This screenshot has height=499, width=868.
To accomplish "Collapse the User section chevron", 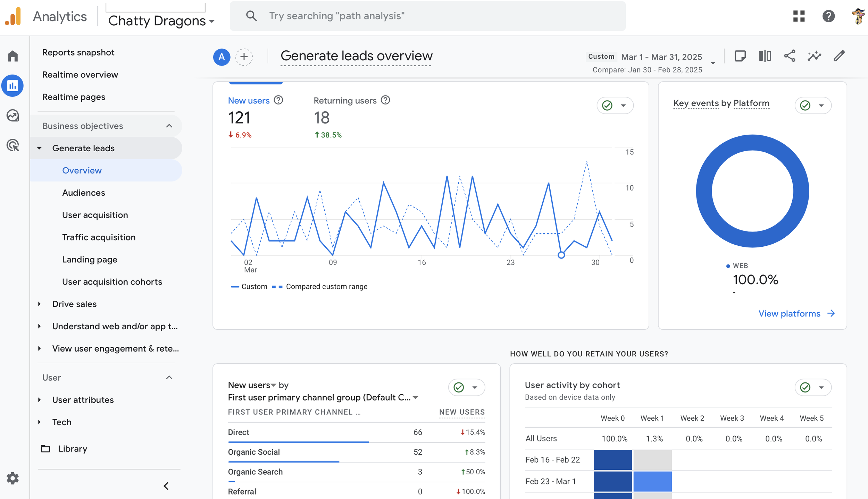I will 169,377.
